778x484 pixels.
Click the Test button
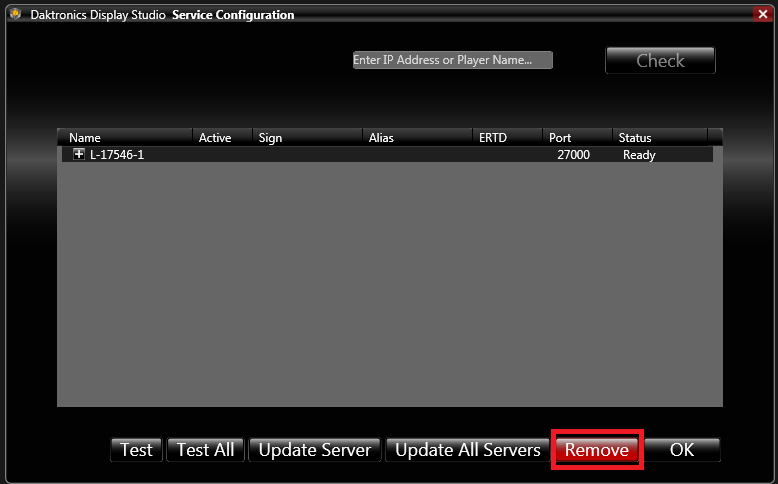tap(136, 450)
